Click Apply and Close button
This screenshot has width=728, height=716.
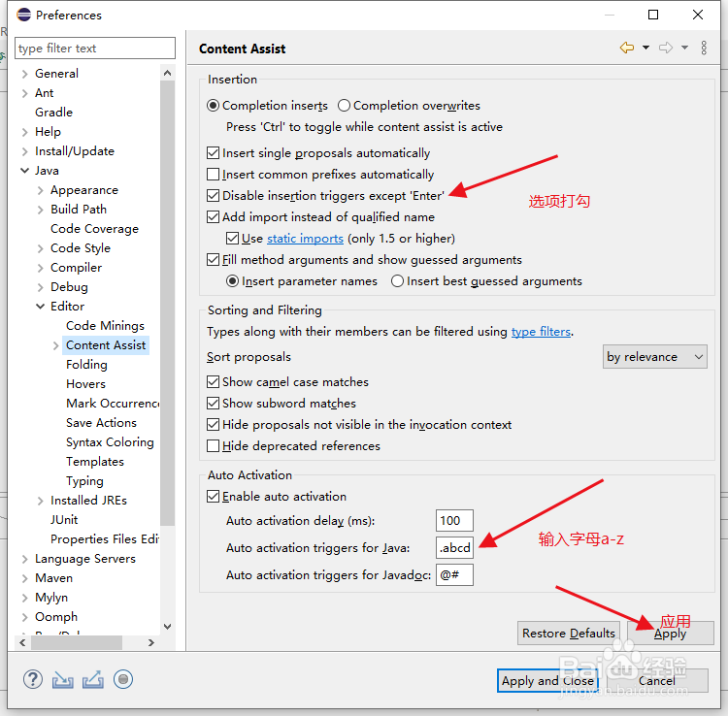coord(547,681)
